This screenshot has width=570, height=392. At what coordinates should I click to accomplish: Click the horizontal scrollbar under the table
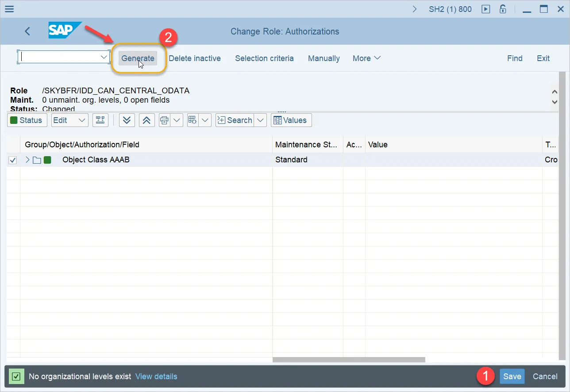tap(349, 360)
